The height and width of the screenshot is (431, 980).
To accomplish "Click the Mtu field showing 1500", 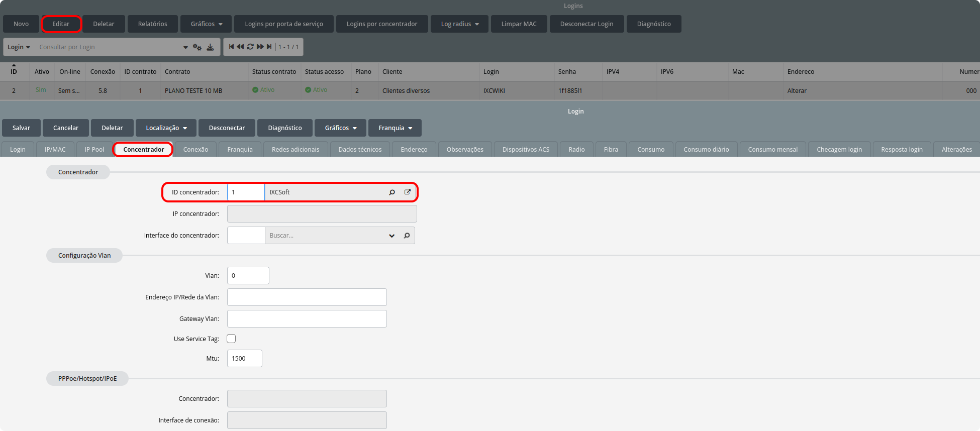I will (245, 359).
